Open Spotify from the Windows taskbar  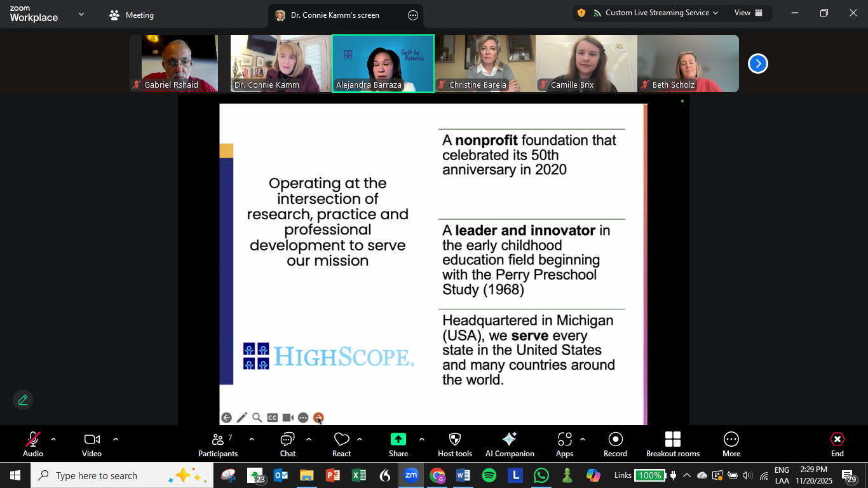point(489,475)
